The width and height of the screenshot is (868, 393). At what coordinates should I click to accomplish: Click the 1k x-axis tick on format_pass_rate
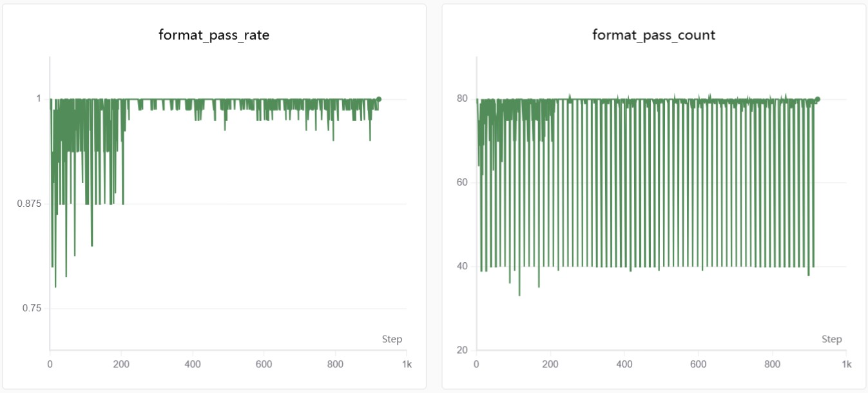tap(407, 364)
